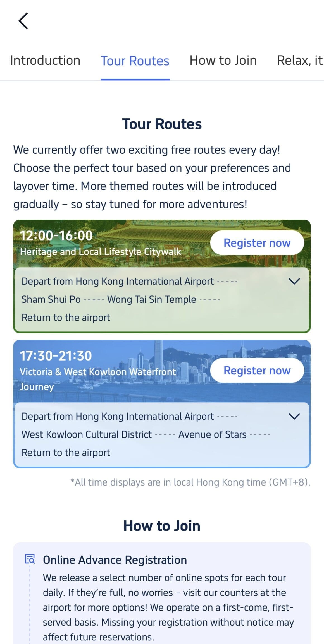
Task: Tap the Avenue of Stars stop
Action: (212, 434)
